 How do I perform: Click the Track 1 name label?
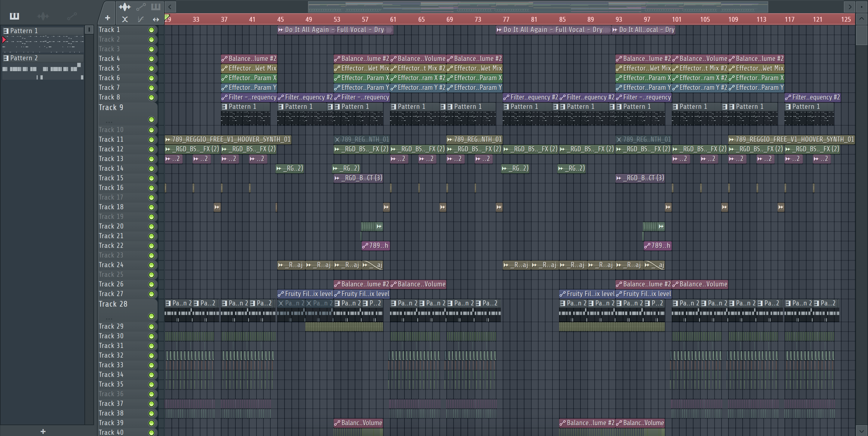[109, 30]
